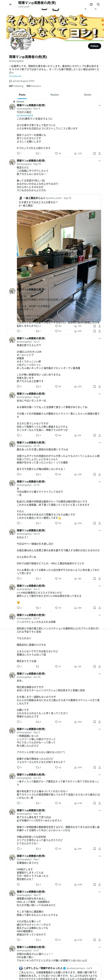The height and width of the screenshot is (980, 110).
Task: Toggle bookmark on the Jun 4 post
Action: tap(95, 386)
